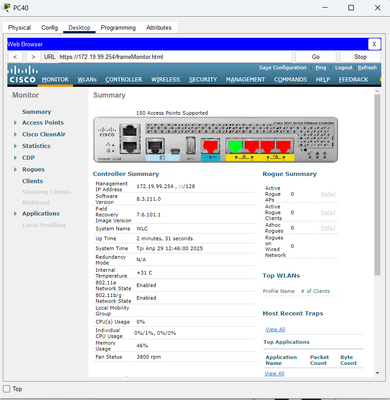Open Applications in the sidebar
The width and height of the screenshot is (390, 400).
[41, 214]
